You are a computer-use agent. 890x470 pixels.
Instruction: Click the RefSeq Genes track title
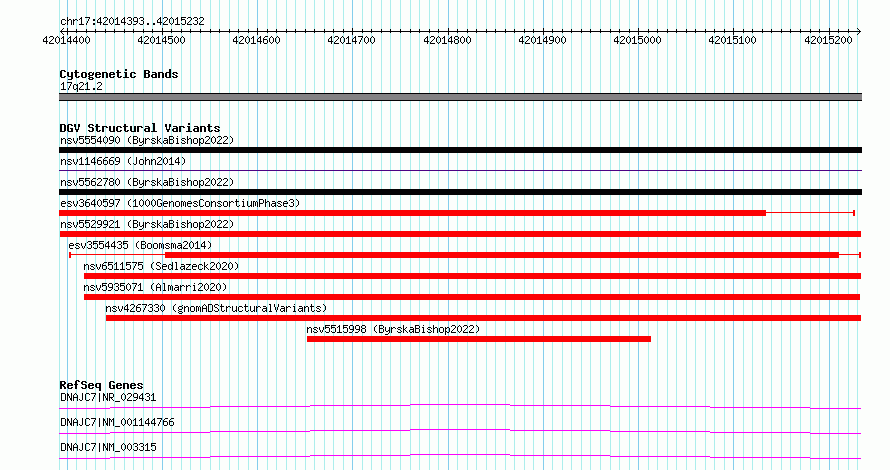click(101, 385)
